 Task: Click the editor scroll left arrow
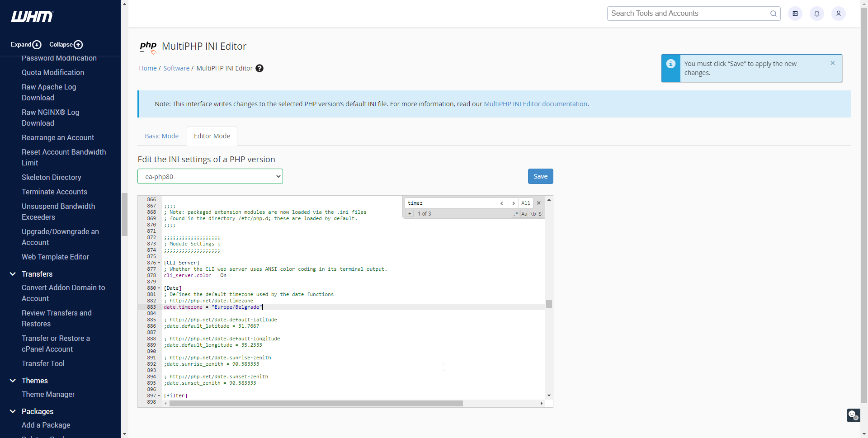click(x=166, y=404)
